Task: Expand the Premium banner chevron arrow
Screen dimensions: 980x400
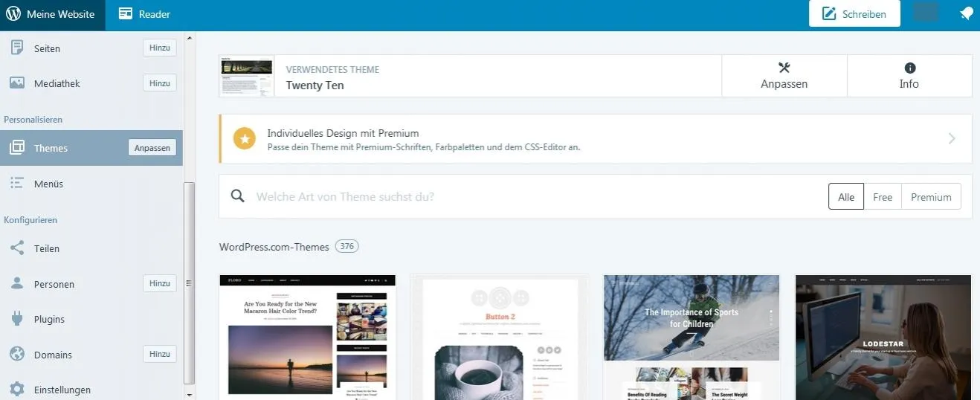Action: (952, 138)
